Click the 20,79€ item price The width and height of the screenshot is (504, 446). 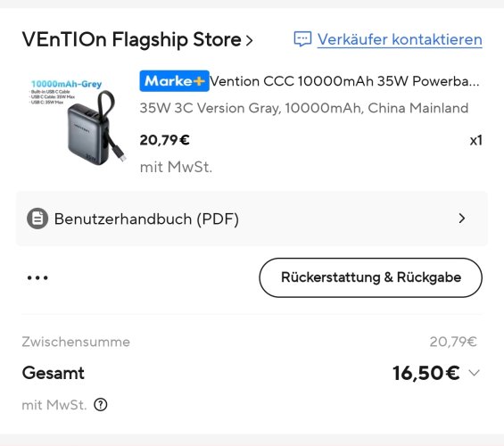164,140
